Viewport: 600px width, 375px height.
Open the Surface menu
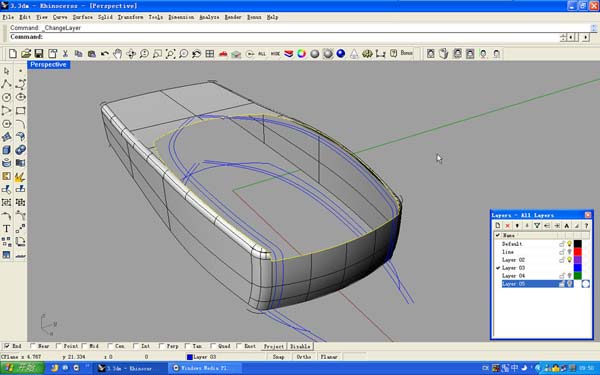pos(82,17)
